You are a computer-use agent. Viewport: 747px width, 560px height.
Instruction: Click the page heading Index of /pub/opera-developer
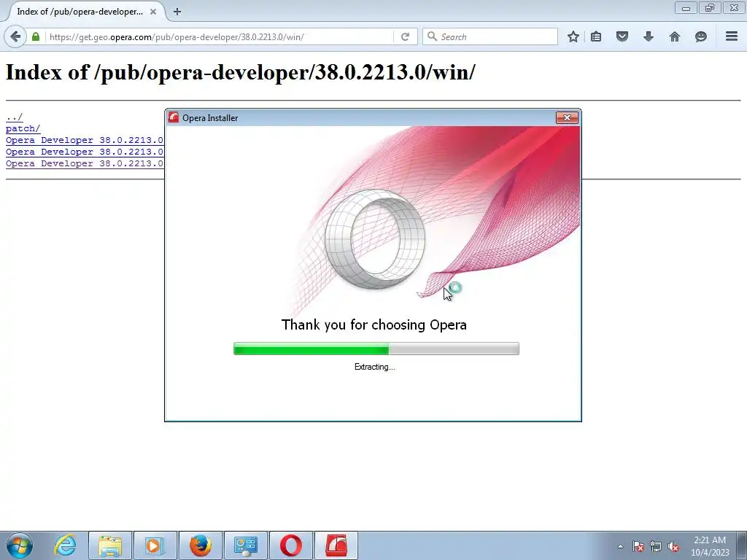click(241, 72)
